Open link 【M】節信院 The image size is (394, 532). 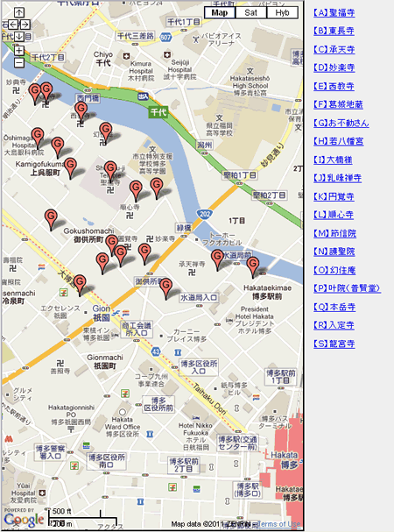click(334, 233)
